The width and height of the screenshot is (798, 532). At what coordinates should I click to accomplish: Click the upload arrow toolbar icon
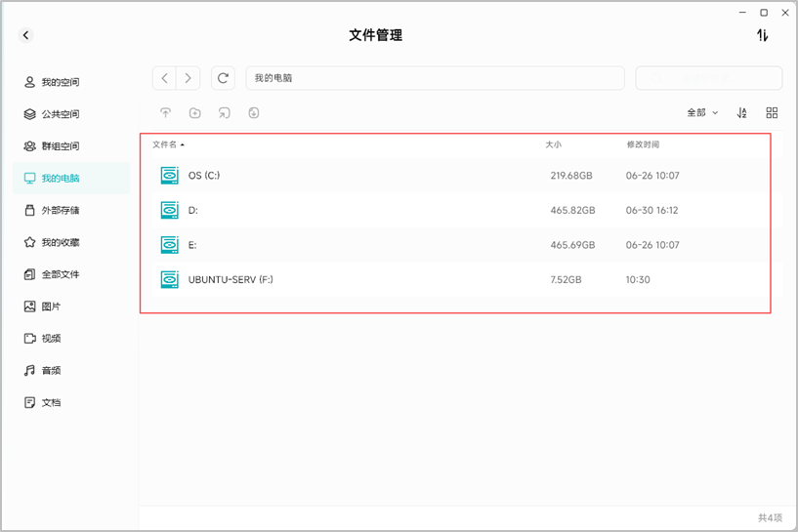coord(165,113)
